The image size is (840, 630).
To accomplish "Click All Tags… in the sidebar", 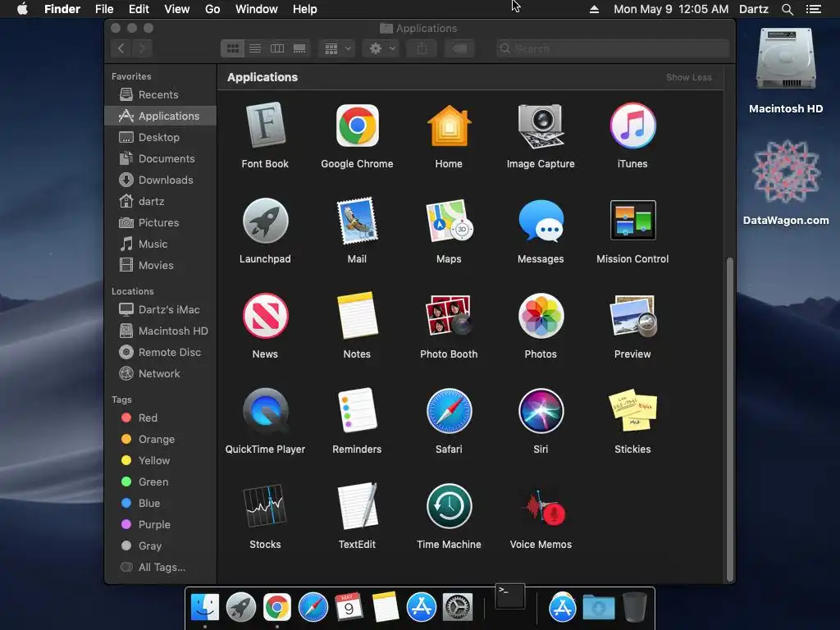I will click(160, 568).
